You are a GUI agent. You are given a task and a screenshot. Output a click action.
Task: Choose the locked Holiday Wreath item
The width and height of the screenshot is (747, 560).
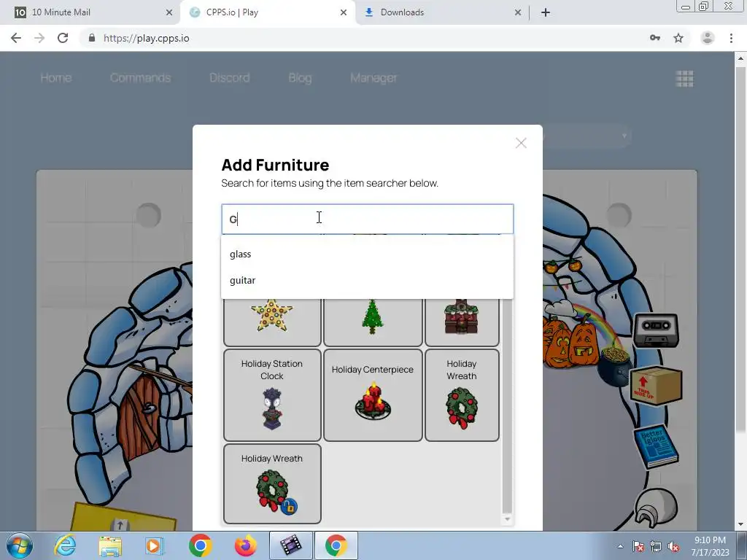[272, 484]
